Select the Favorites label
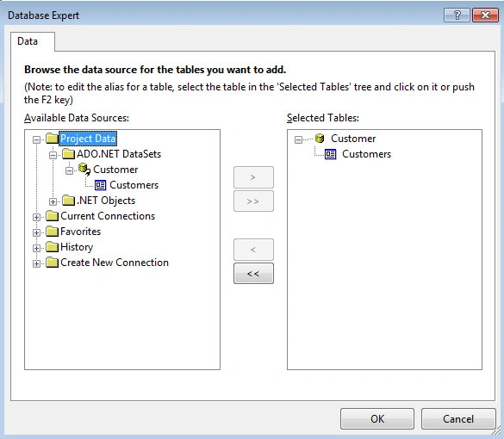 coord(80,232)
